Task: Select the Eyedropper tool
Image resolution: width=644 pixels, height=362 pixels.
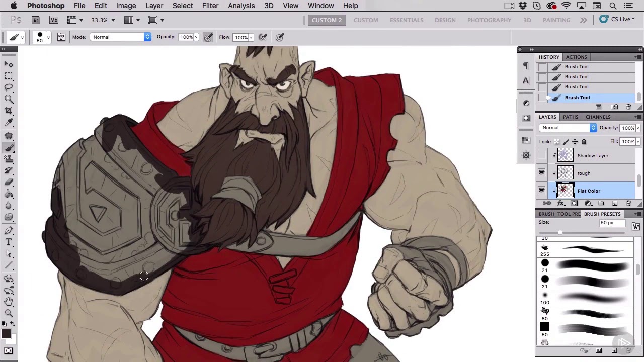Action: point(9,122)
